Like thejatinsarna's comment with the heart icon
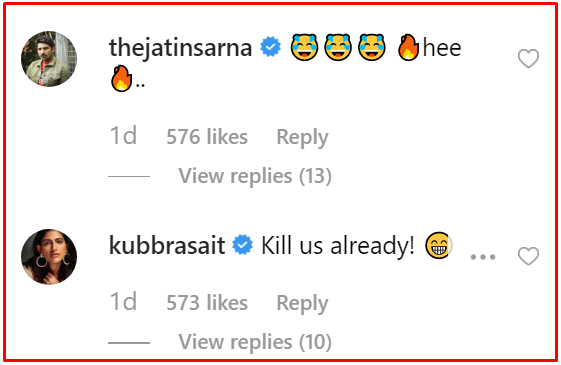Viewport: 561px width, 365px height. [x=528, y=58]
